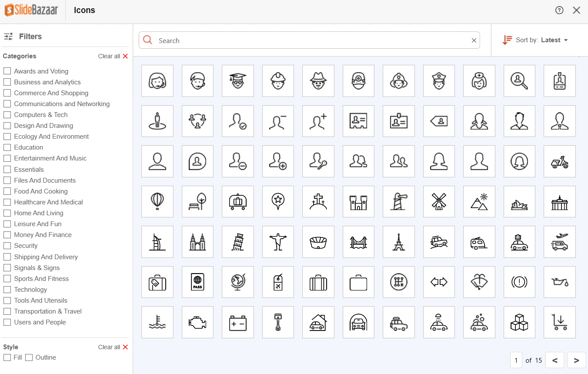The height and width of the screenshot is (374, 588).
Task: Select the hot air balloon icon
Action: click(x=157, y=201)
